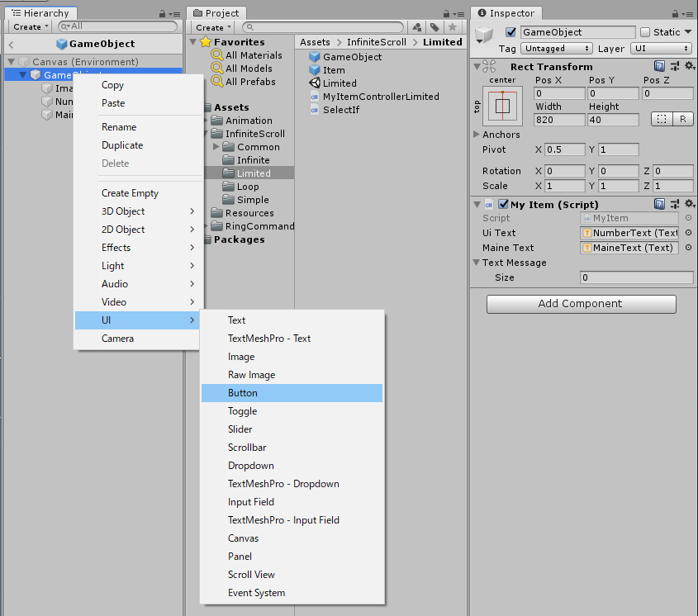Lock the Inspector panel
This screenshot has width=698, height=616.
(676, 14)
